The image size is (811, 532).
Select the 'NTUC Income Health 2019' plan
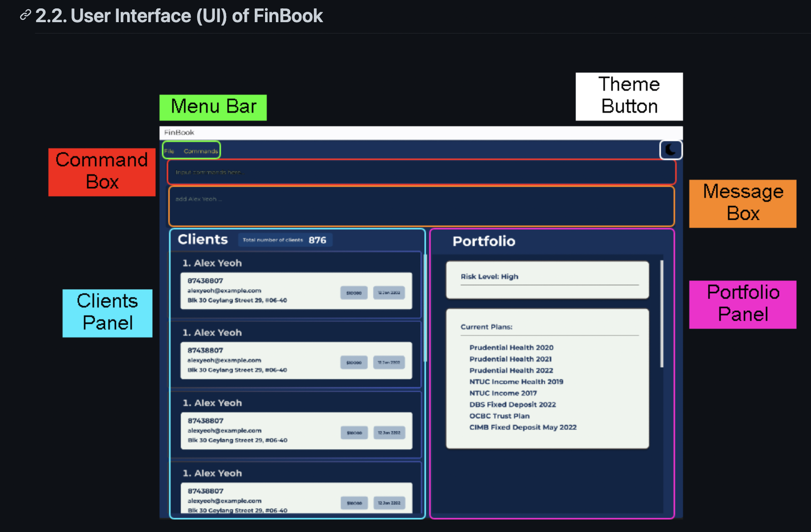tap(516, 382)
